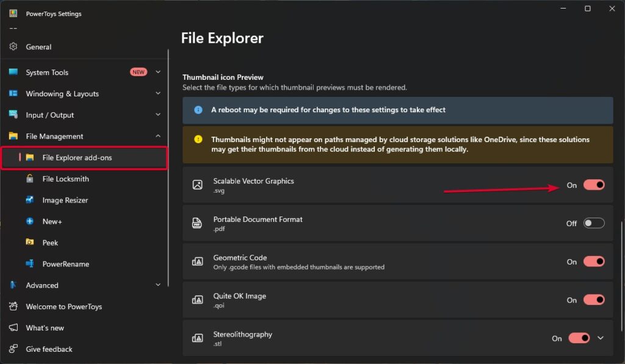
Task: Click the PowerRename icon
Action: 30,263
